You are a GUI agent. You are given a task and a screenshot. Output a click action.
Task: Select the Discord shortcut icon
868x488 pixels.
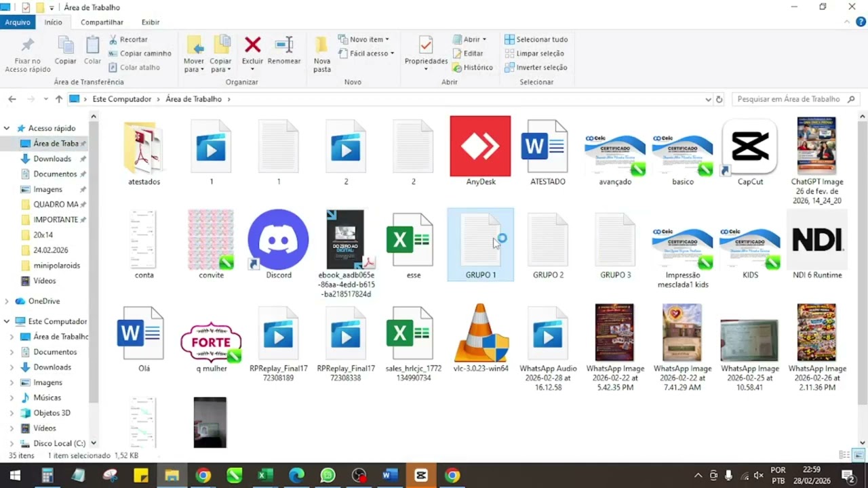coord(278,239)
